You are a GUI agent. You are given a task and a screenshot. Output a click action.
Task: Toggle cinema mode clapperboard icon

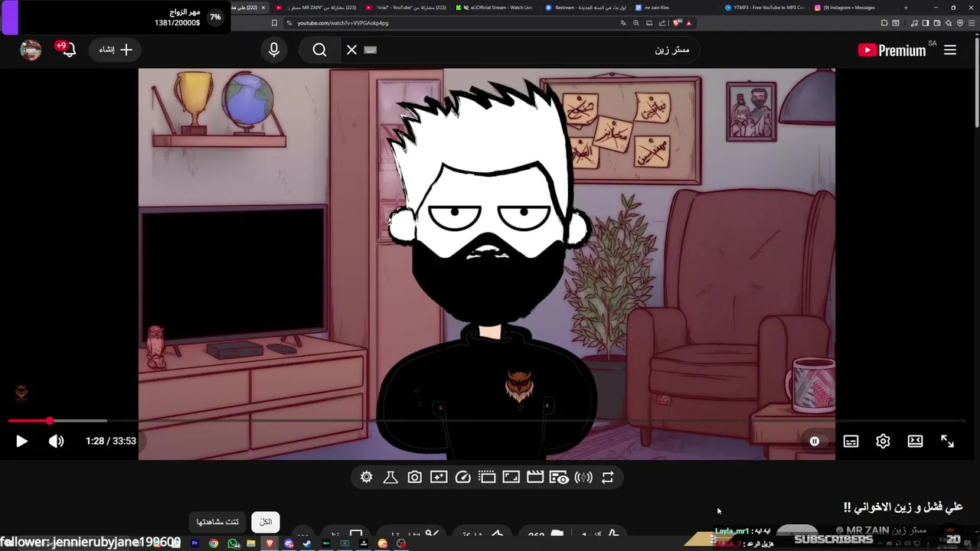point(535,477)
